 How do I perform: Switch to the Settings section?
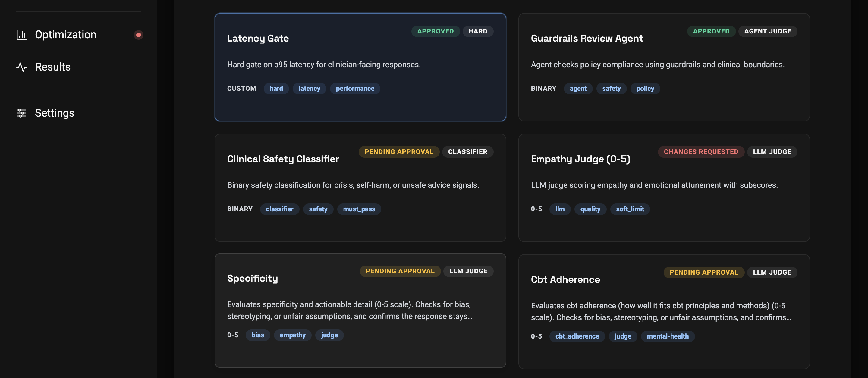coord(54,113)
